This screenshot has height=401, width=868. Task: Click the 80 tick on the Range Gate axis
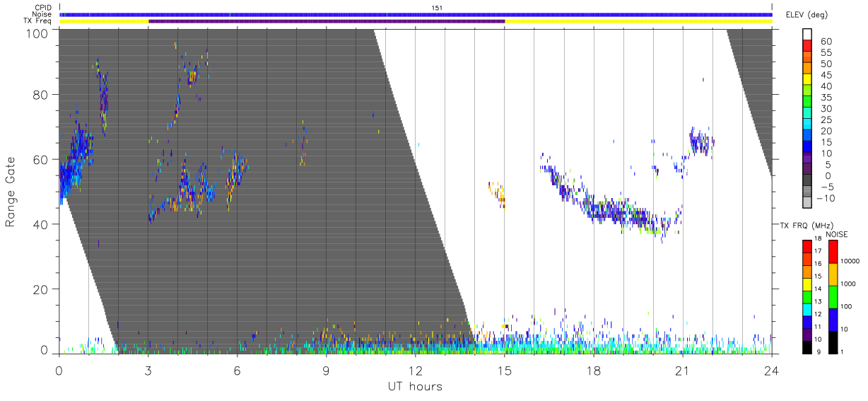point(41,95)
